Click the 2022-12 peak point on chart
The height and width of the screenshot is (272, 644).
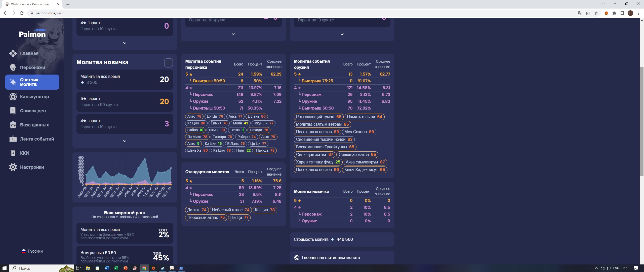(x=145, y=159)
